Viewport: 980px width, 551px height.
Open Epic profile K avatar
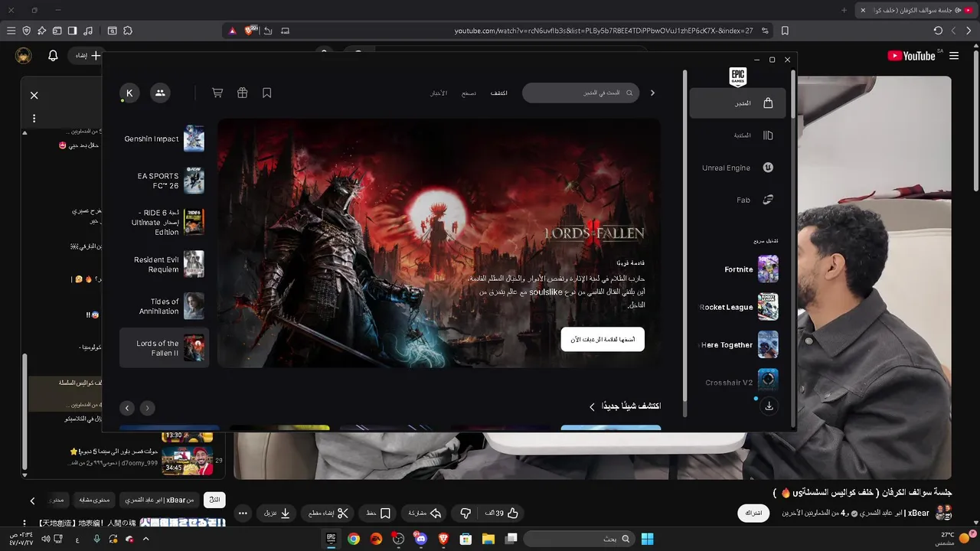tap(129, 93)
